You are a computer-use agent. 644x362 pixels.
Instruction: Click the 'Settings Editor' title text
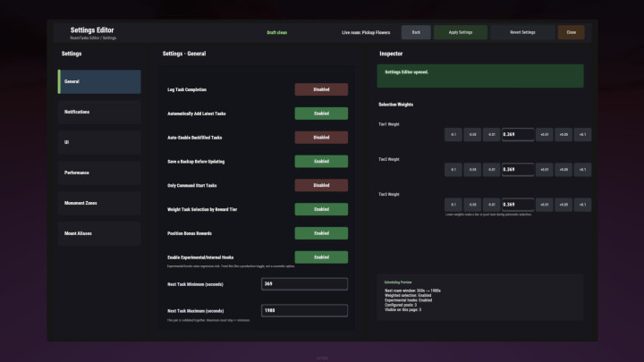point(92,30)
